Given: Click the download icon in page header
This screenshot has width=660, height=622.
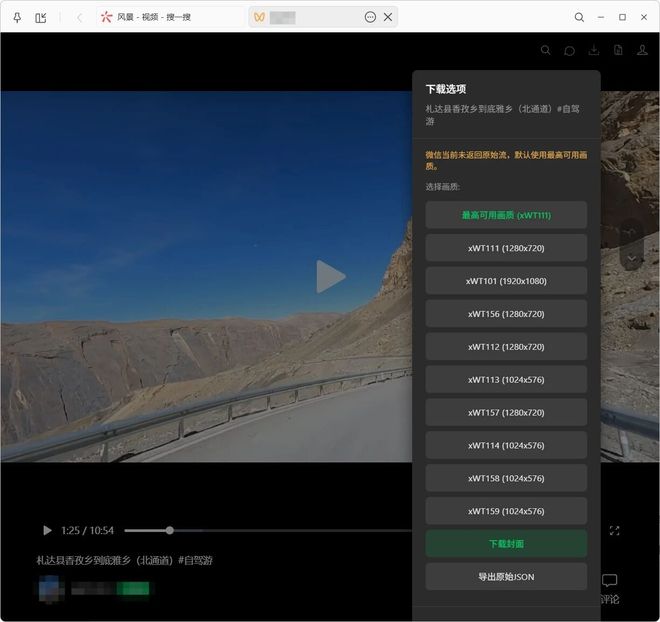Looking at the screenshot, I should tap(593, 51).
